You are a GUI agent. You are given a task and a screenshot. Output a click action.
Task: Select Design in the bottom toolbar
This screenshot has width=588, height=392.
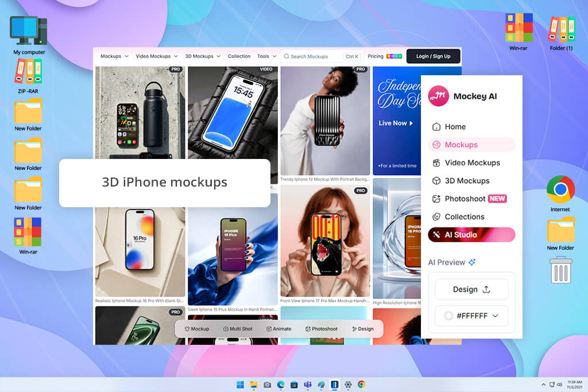[x=363, y=329]
